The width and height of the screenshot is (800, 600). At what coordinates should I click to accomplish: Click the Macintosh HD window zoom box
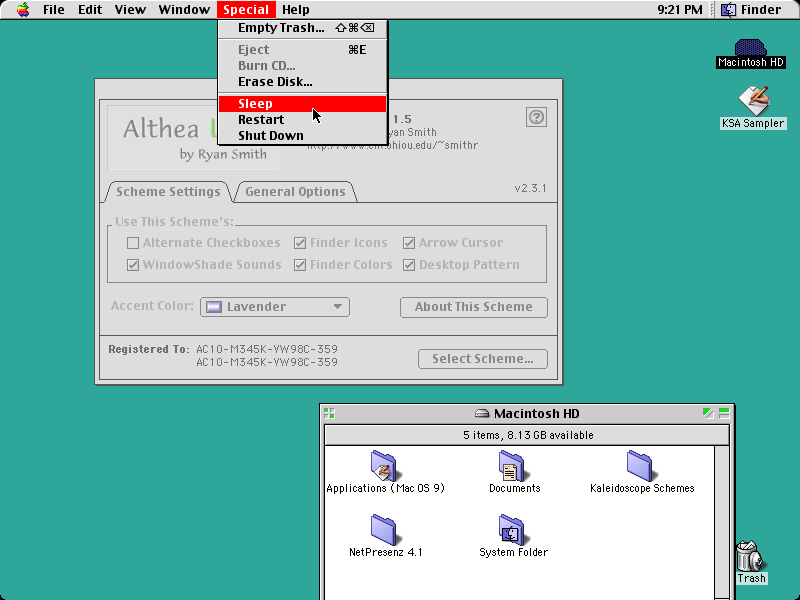708,413
